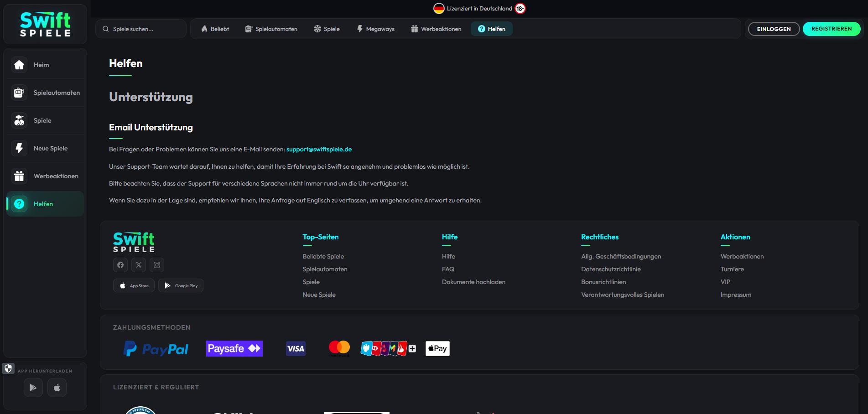Click the Spiele suchen search field

point(141,29)
